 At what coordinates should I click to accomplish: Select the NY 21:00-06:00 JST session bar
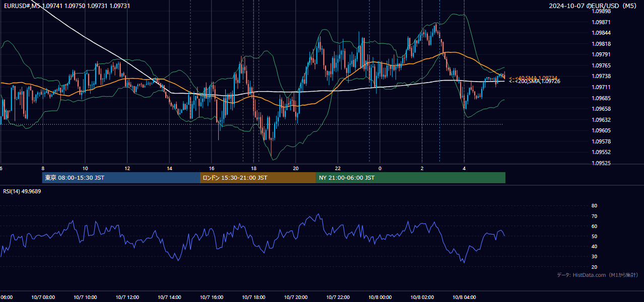coord(411,178)
